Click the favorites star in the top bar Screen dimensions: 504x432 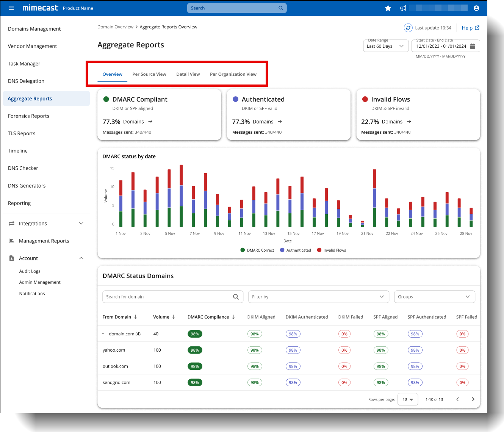(388, 8)
